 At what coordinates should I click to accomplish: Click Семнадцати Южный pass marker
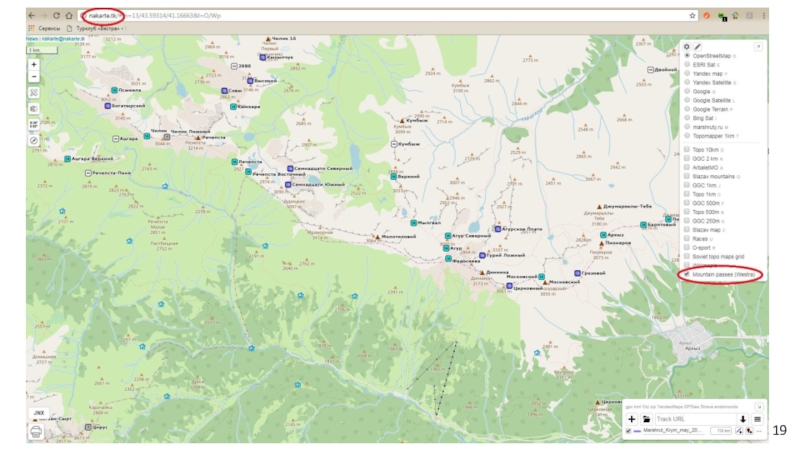[288, 185]
